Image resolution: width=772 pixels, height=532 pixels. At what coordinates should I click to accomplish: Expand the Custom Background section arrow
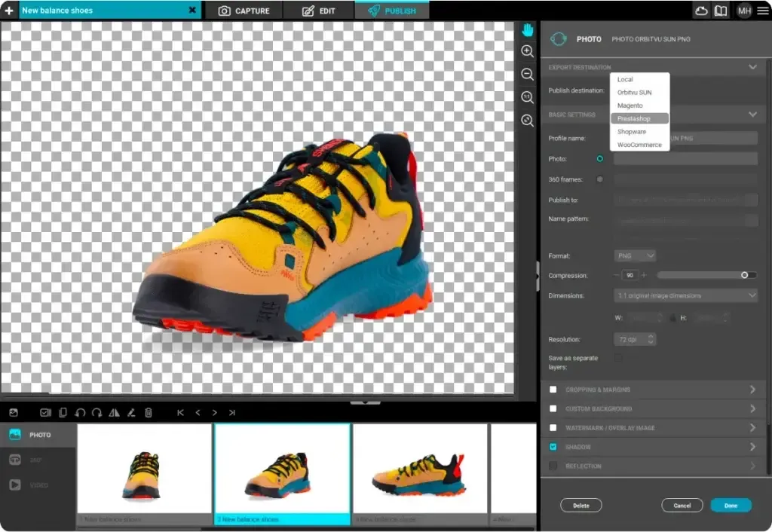click(752, 408)
